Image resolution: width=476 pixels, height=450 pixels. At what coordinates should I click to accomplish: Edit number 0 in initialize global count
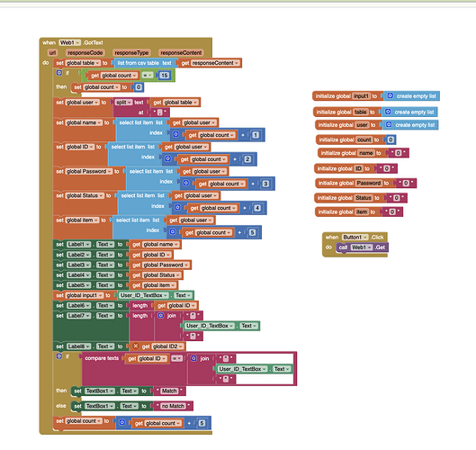point(391,139)
